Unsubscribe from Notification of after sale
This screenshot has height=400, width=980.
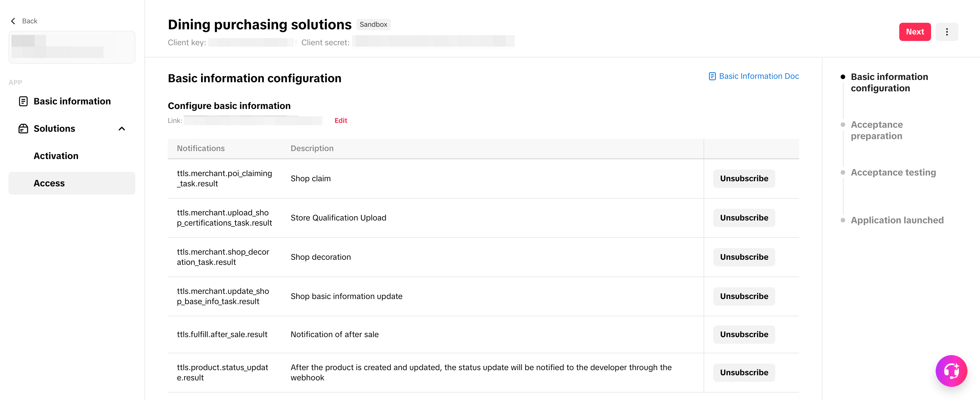coord(744,334)
